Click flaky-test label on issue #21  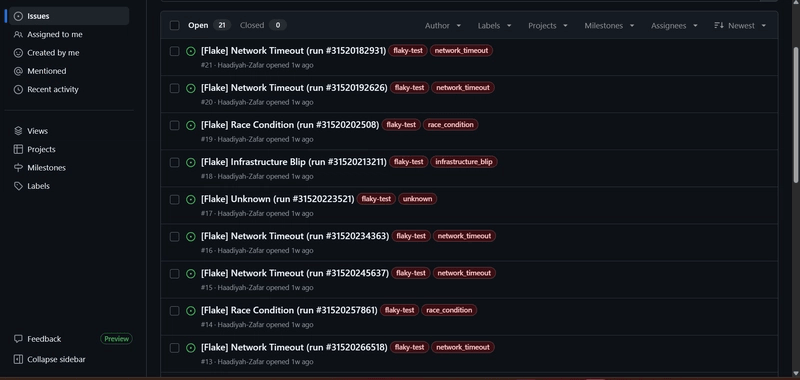pyautogui.click(x=407, y=50)
